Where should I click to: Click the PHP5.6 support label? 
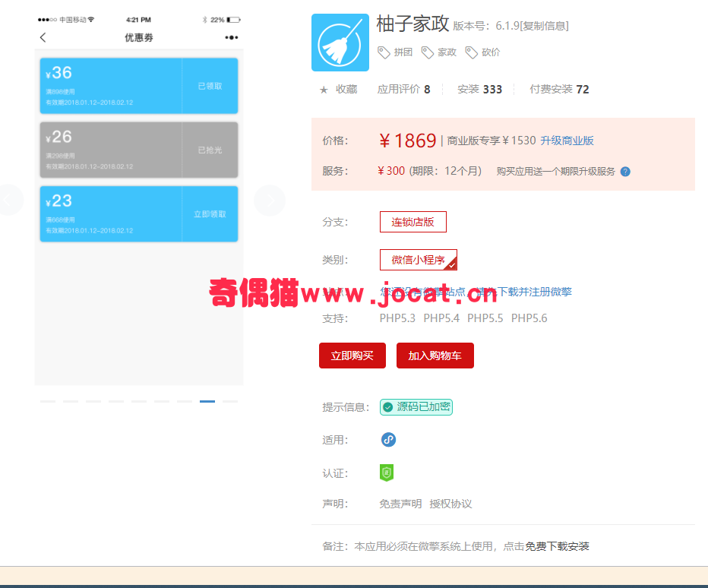(x=529, y=318)
